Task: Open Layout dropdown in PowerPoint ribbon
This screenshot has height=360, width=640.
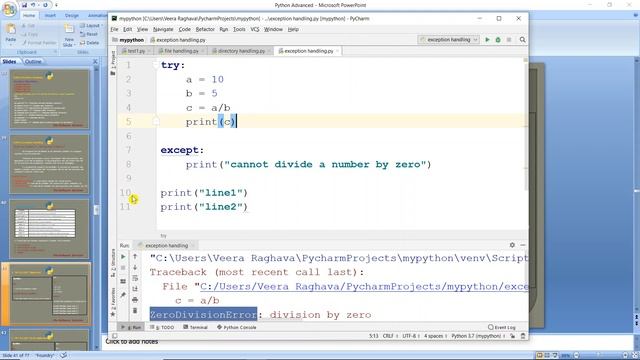Action: tap(91, 26)
